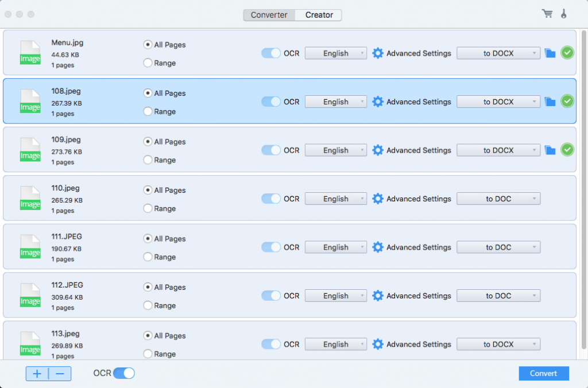This screenshot has height=388, width=588.
Task: Select All Pages for 111.JPEG
Action: tap(148, 239)
